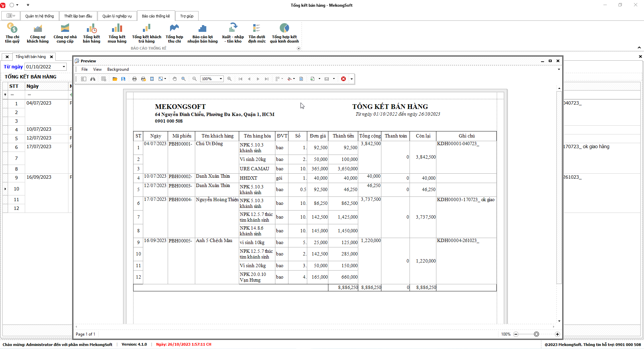Image resolution: width=644 pixels, height=349 pixels.
Task: Open the Export document dropdown arrow
Action: click(319, 79)
